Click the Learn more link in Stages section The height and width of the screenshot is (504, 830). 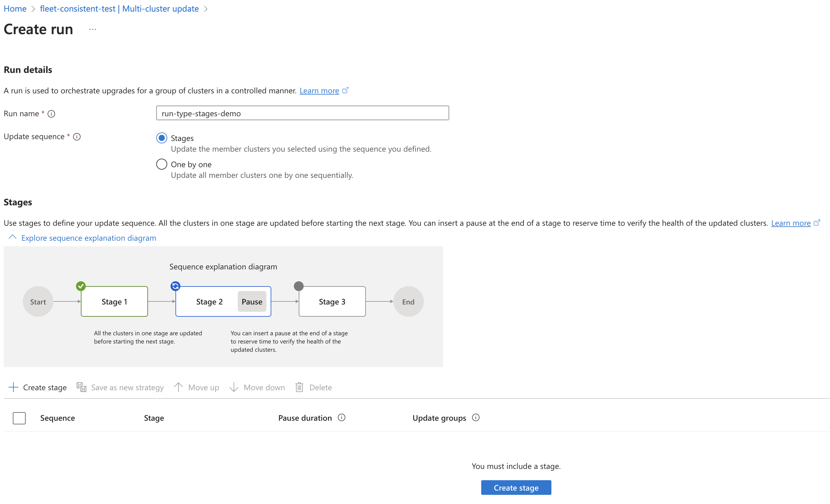[x=793, y=222]
